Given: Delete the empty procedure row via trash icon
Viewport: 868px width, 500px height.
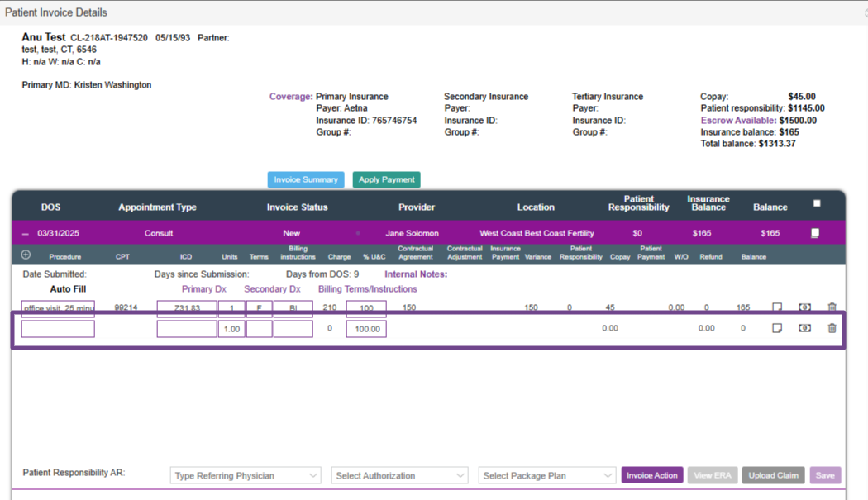Looking at the screenshot, I should coord(832,328).
